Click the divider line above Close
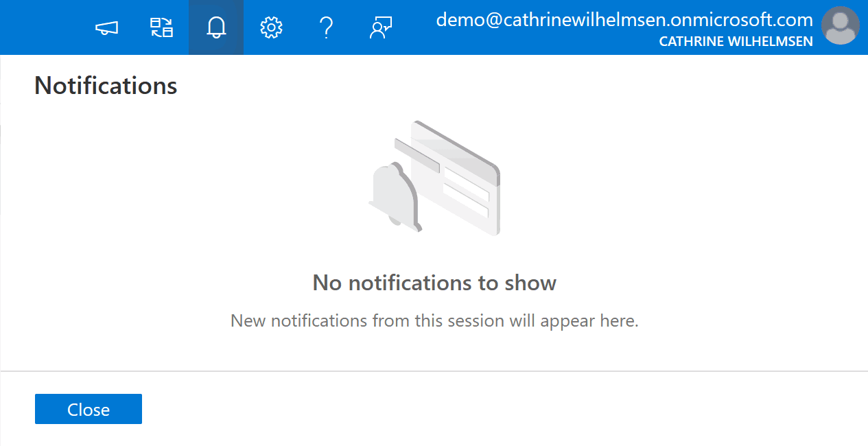Image resolution: width=868 pixels, height=446 pixels. click(434, 371)
